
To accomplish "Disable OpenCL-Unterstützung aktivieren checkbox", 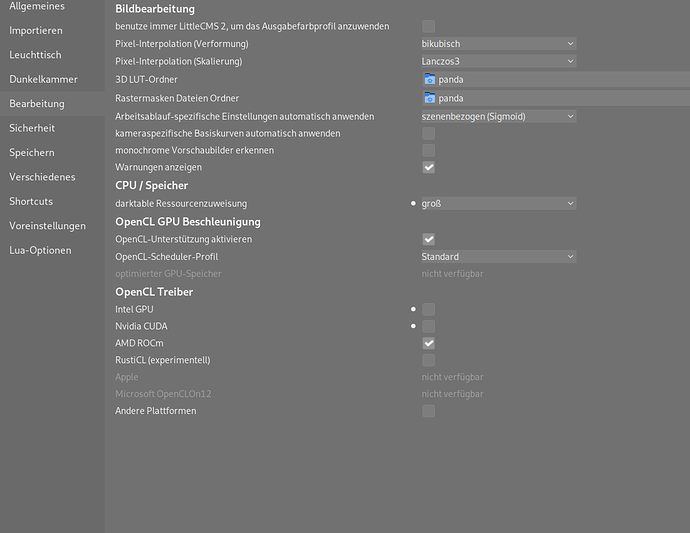I will point(429,240).
